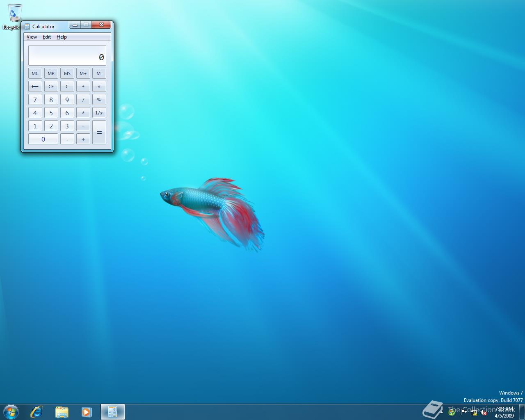Clear memory with the MC button
Viewport: 525px width, 420px height.
(x=35, y=73)
